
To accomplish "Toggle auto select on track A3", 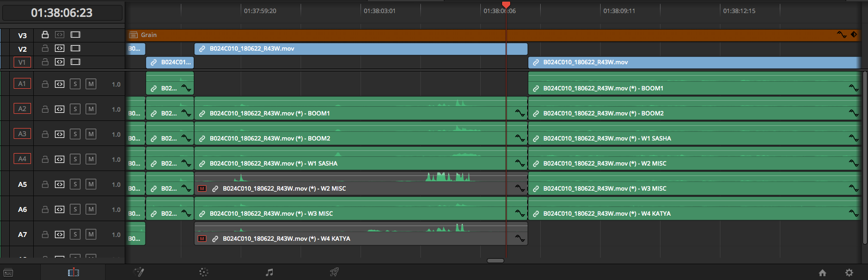I will 60,134.
